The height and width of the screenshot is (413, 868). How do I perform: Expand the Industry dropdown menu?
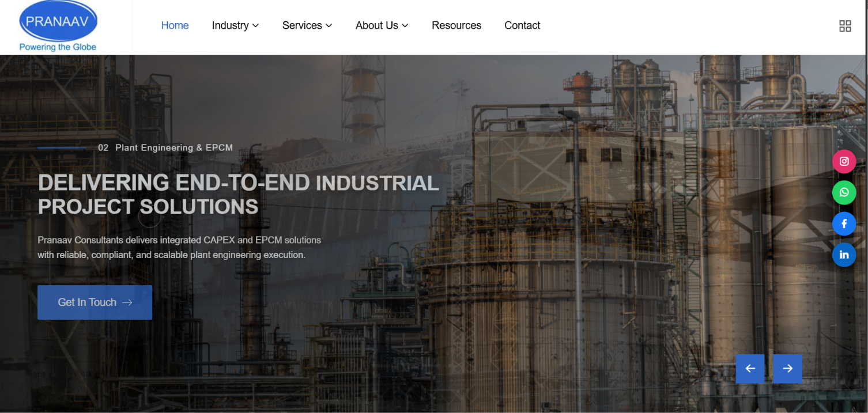tap(235, 25)
